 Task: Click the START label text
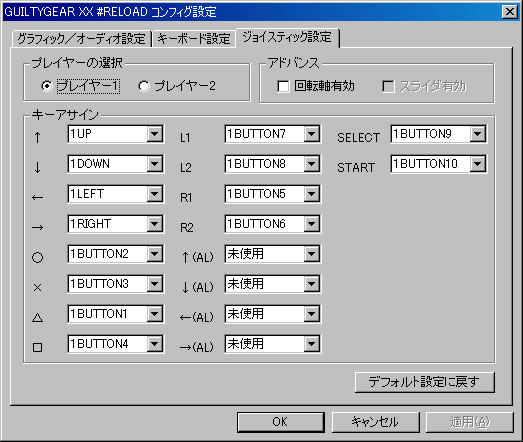(x=356, y=167)
